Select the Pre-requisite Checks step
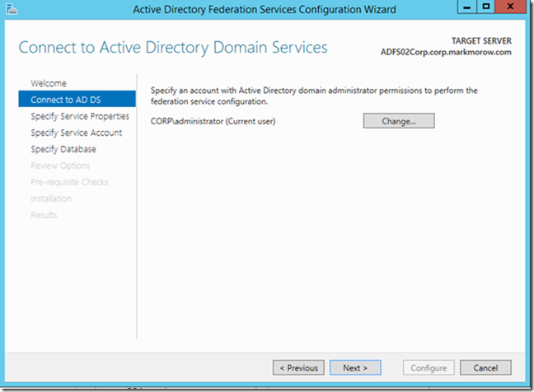The height and width of the screenshot is (392, 534). pyautogui.click(x=69, y=182)
